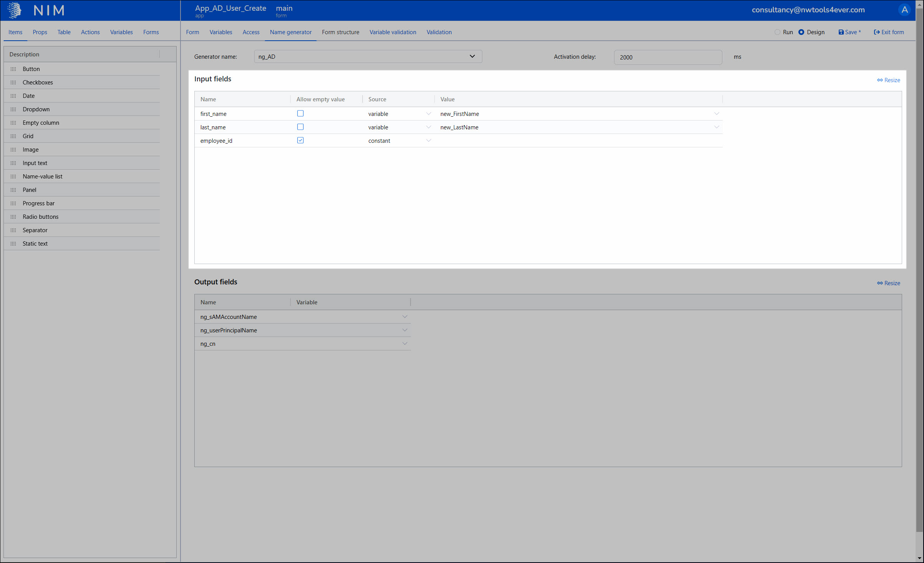This screenshot has height=563, width=924.
Task: Open the Actions tab in left panel
Action: coord(90,32)
